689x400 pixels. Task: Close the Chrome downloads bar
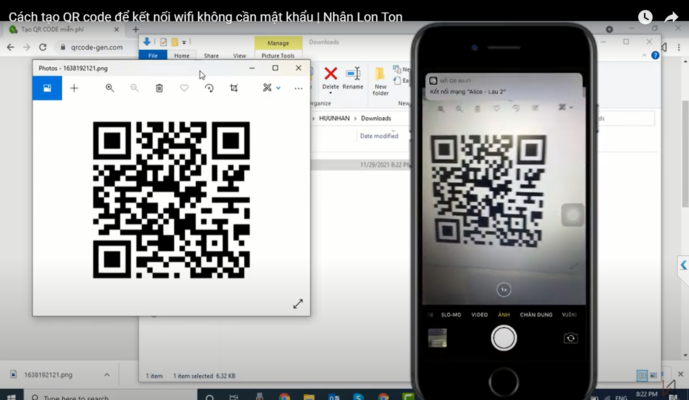pos(680,374)
